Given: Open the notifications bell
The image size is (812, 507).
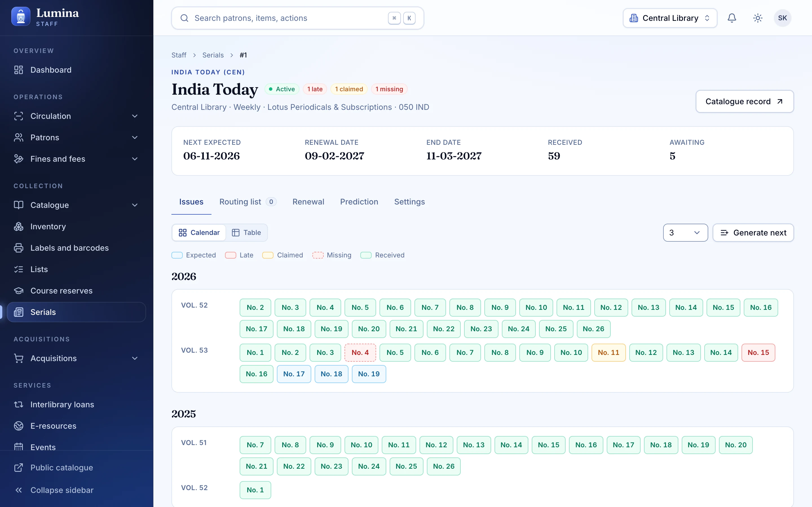Looking at the screenshot, I should 732,18.
